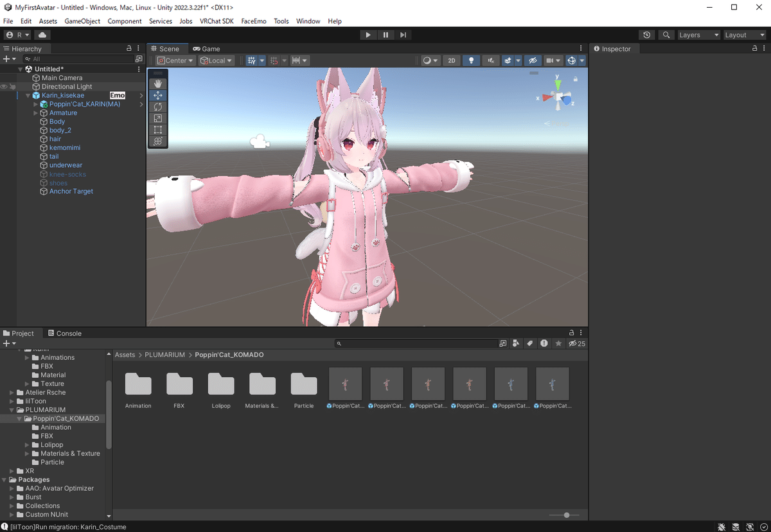
Task: Select Directional Light in hierarchy
Action: coord(67,87)
